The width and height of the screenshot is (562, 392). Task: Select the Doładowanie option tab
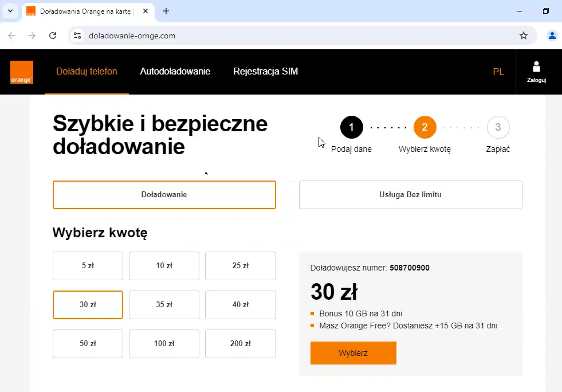click(x=164, y=195)
